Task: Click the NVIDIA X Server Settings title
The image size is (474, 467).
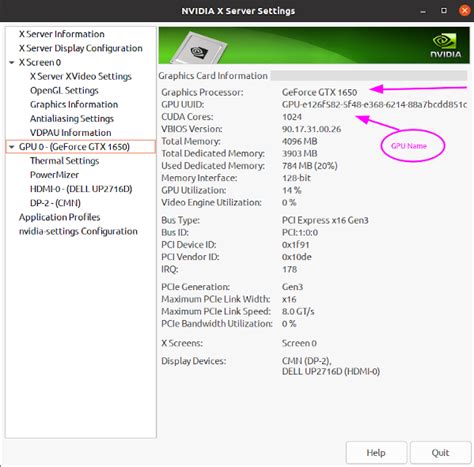Action: (x=238, y=11)
